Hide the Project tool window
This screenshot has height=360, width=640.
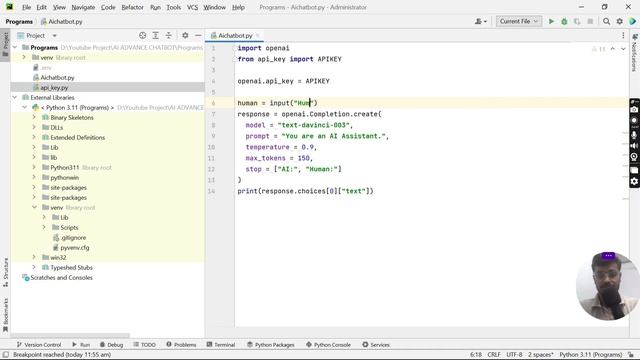click(198, 36)
